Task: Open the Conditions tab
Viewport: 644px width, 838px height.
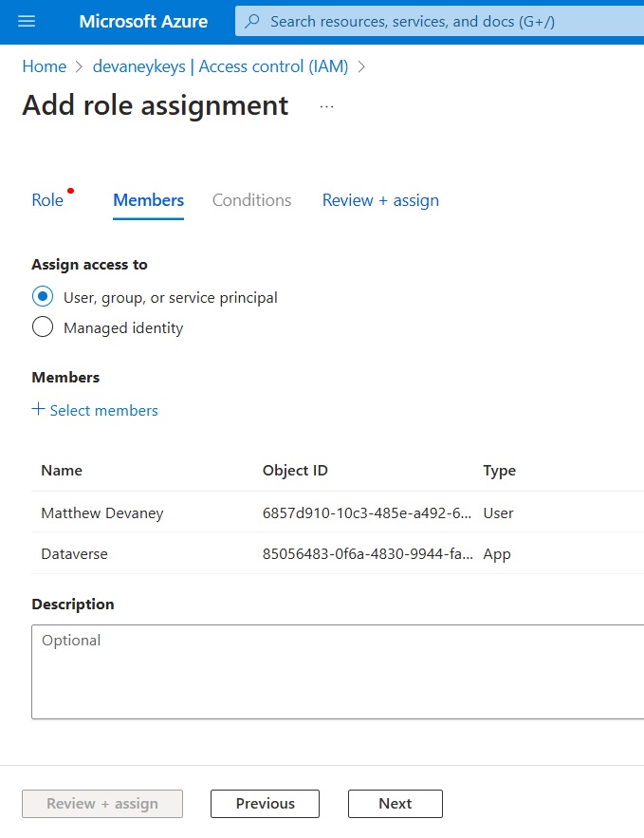Action: [252, 200]
